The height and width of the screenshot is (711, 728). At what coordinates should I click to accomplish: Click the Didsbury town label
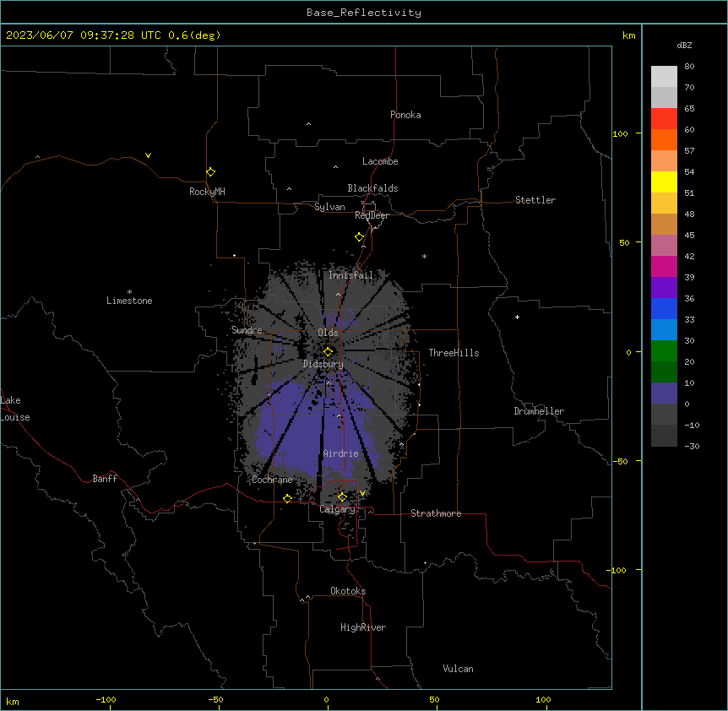click(323, 364)
